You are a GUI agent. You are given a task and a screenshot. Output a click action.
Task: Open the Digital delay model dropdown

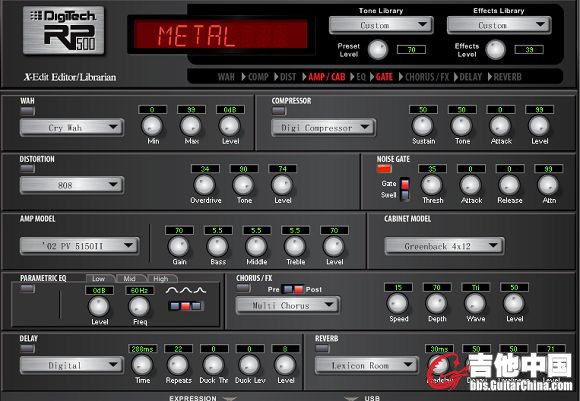tap(72, 365)
